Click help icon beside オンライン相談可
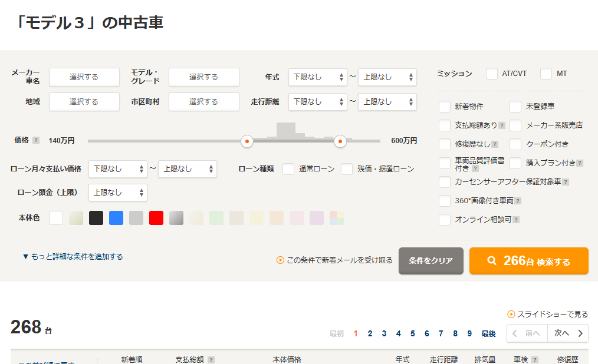 click(516, 220)
